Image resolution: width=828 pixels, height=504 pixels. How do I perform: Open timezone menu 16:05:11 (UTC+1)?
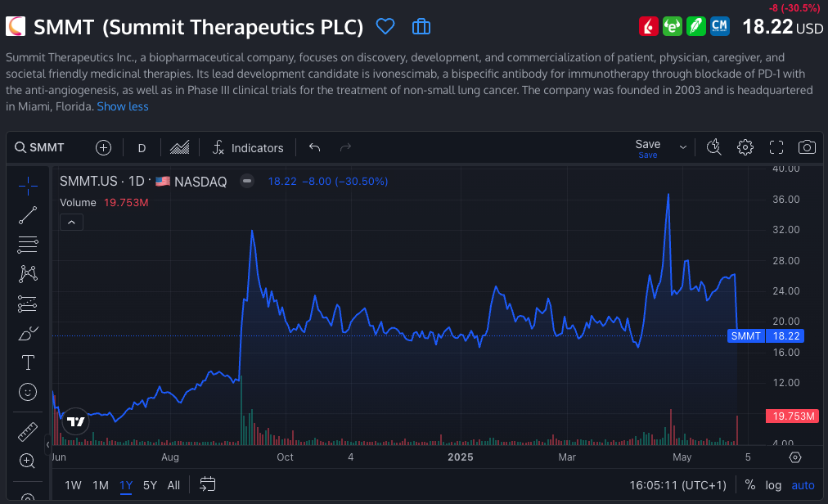677,485
